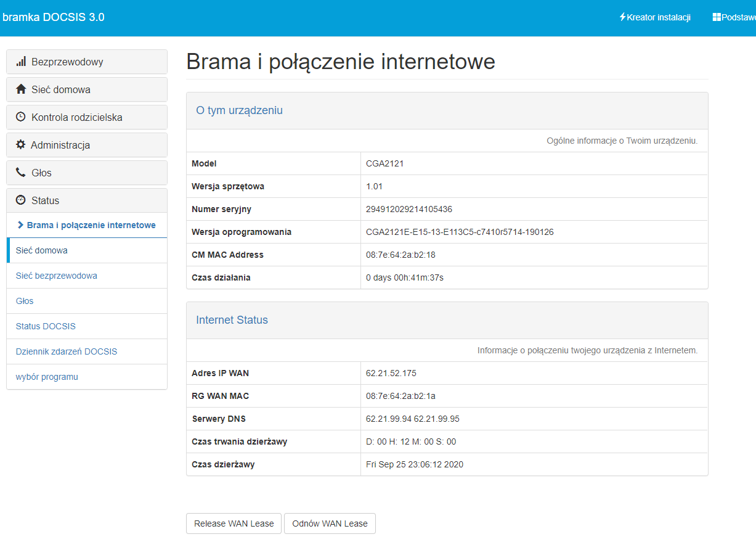Click the chevron next to Brama i połączenie internetowe
This screenshot has height=542, width=756.
(20, 225)
